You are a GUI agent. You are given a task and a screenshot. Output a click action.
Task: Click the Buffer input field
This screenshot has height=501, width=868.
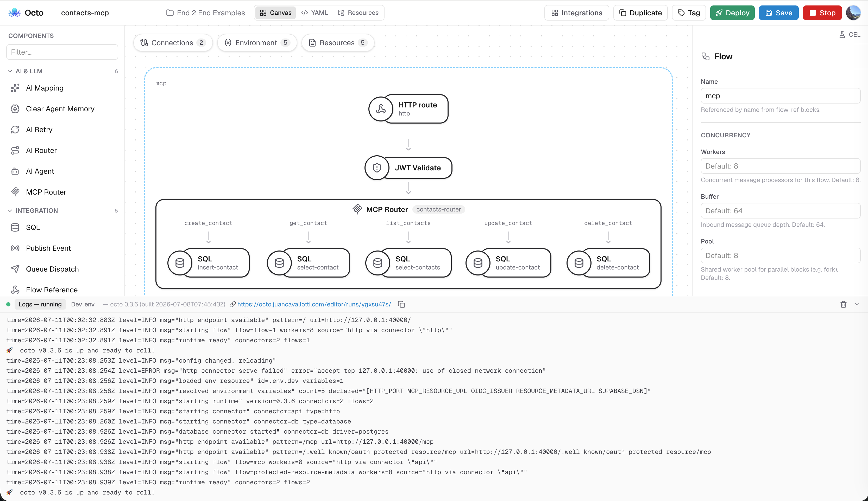(x=780, y=211)
